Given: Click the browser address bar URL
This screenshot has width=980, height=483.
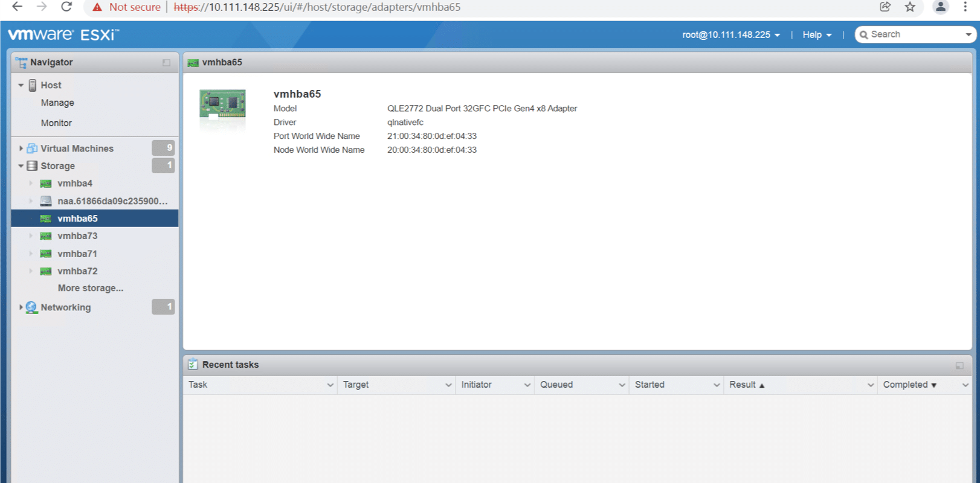Looking at the screenshot, I should click(x=317, y=7).
